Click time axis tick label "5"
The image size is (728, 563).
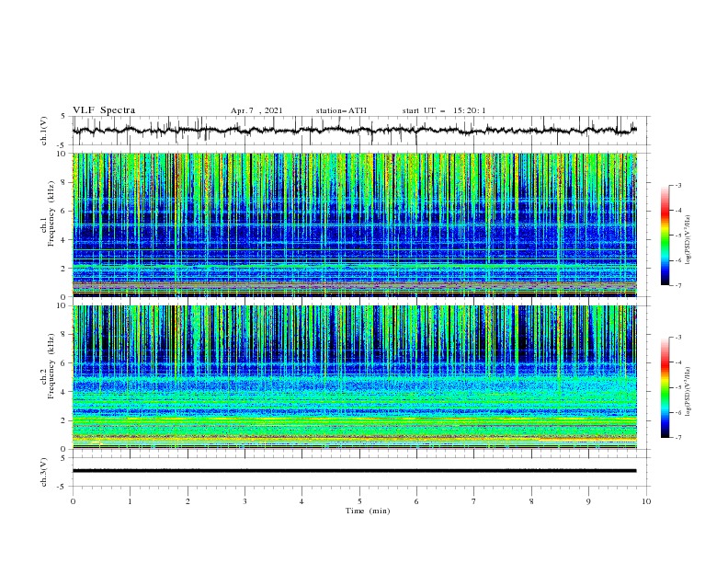pos(359,501)
